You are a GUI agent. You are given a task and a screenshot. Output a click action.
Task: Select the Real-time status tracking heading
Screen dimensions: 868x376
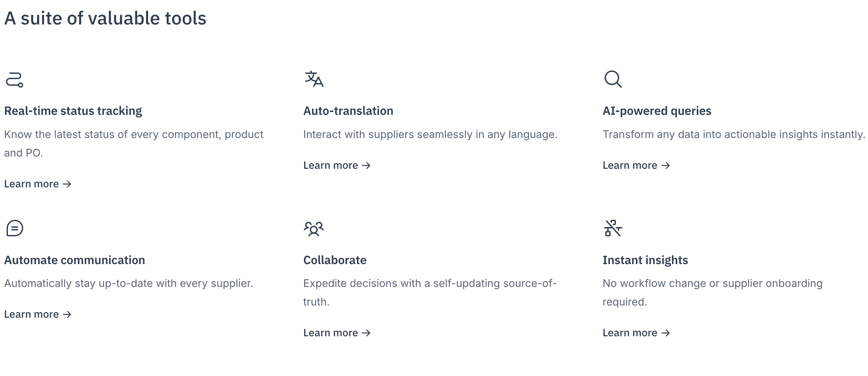73,111
